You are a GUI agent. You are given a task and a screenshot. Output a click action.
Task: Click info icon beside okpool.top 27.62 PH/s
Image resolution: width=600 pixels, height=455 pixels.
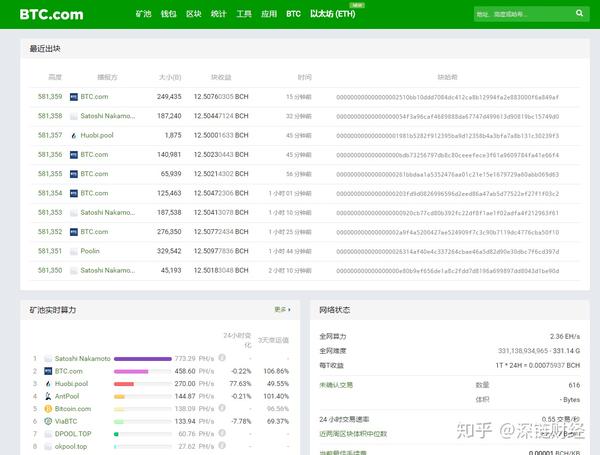coord(222,446)
